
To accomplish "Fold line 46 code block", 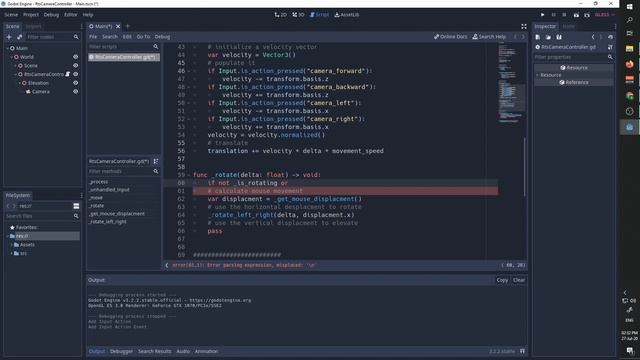I will [x=189, y=71].
